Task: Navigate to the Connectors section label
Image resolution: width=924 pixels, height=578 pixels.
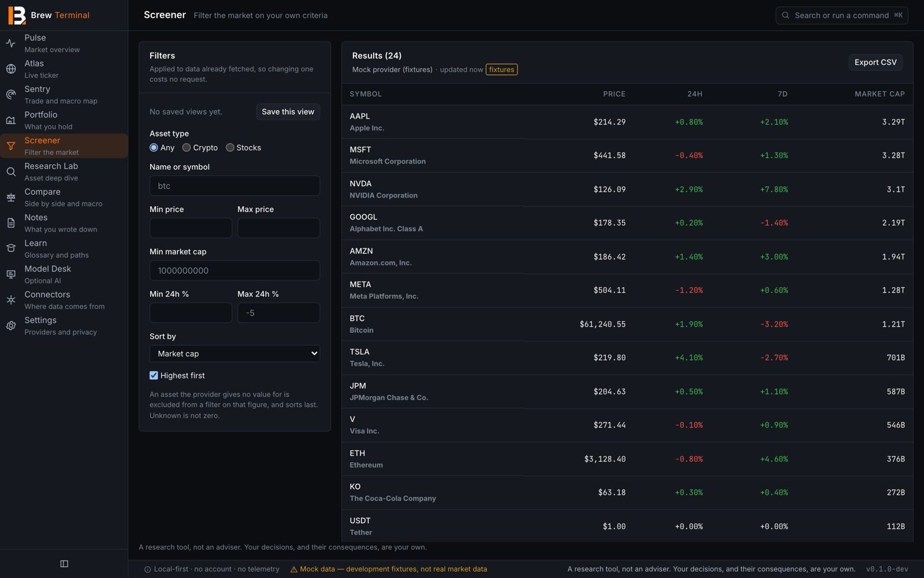Action: pos(47,294)
